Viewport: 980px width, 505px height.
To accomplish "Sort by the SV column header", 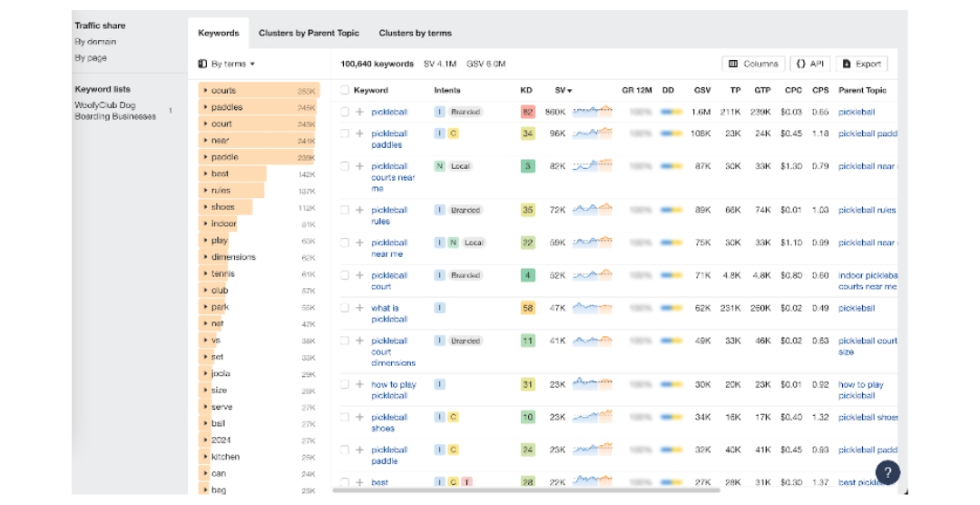I will pos(563,90).
